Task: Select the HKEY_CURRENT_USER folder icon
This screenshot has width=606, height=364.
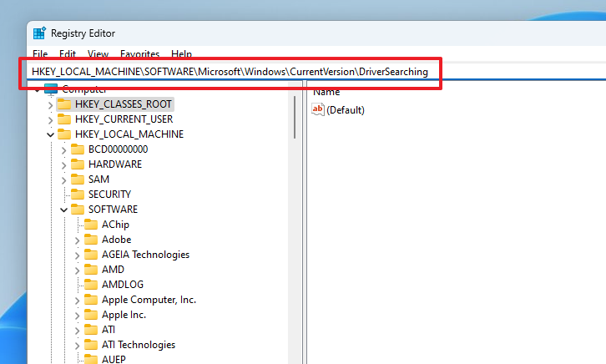Action: point(64,119)
